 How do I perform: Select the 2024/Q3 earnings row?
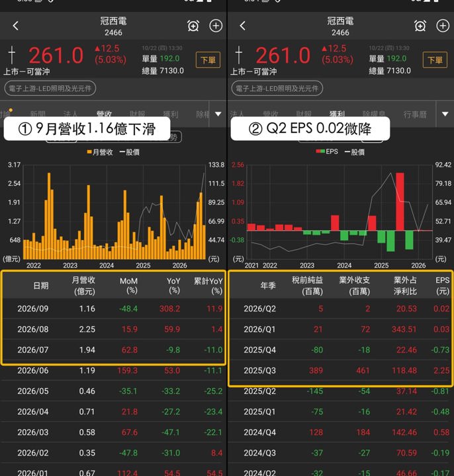tap(340, 453)
